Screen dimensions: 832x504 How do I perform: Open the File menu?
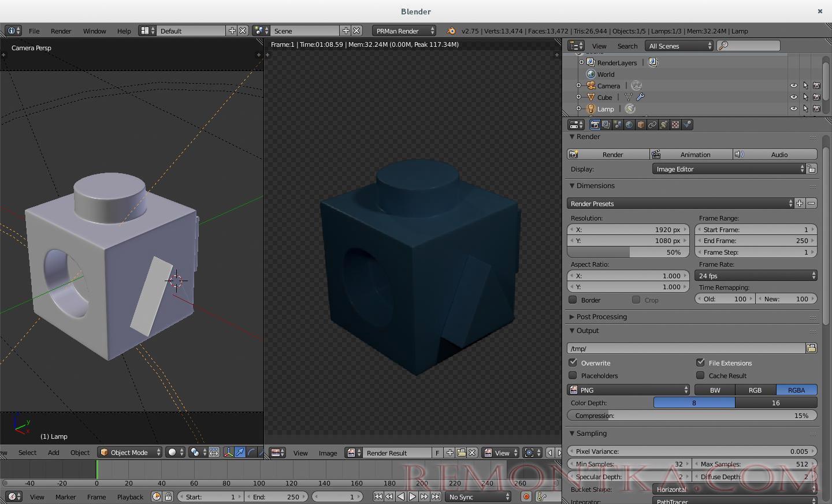coord(34,31)
